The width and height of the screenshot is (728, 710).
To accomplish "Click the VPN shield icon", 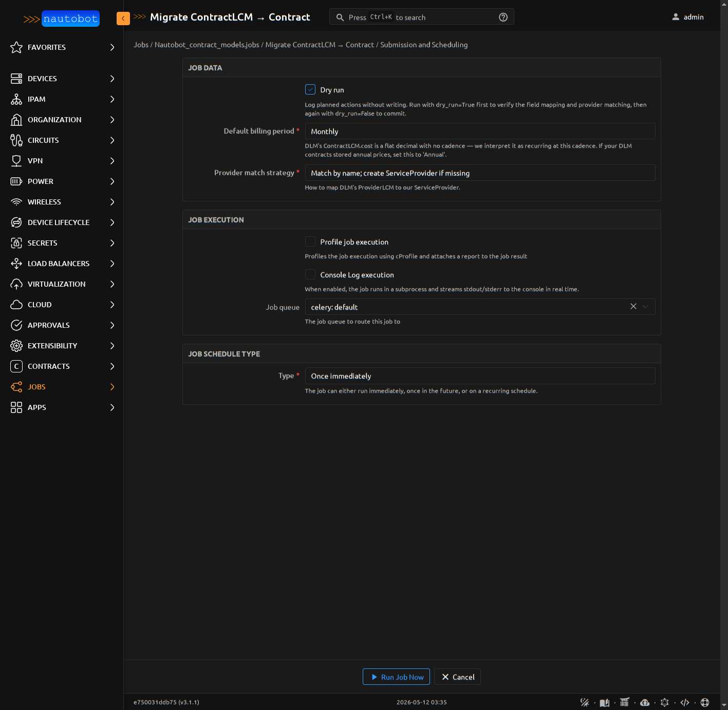I will click(16, 161).
